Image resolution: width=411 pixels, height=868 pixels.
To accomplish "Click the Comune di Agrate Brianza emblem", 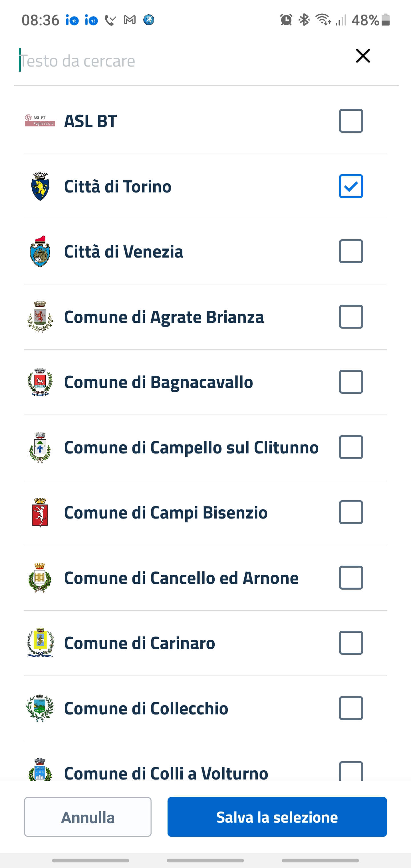I will pos(40,317).
